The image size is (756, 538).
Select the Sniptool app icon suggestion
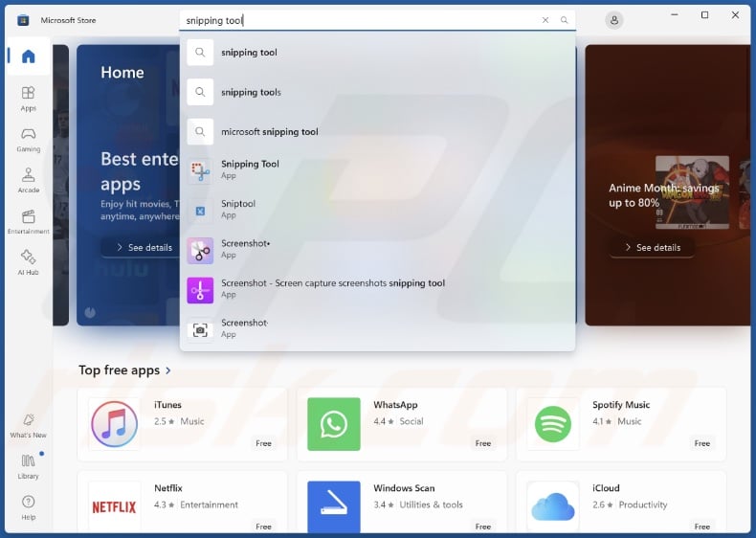[x=200, y=211]
